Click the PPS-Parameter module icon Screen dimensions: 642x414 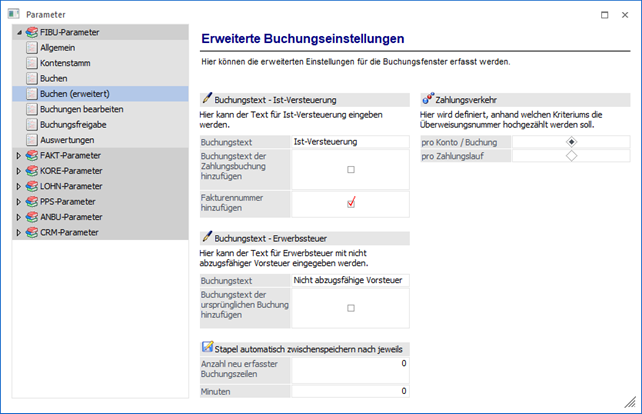[32, 202]
